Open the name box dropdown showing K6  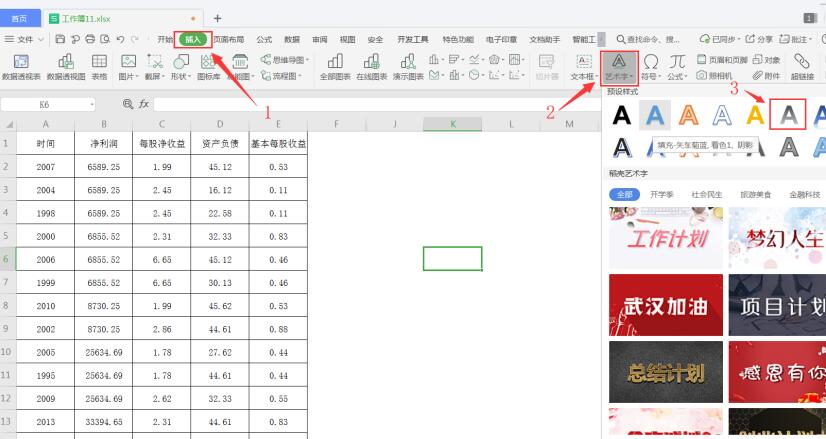(92, 104)
